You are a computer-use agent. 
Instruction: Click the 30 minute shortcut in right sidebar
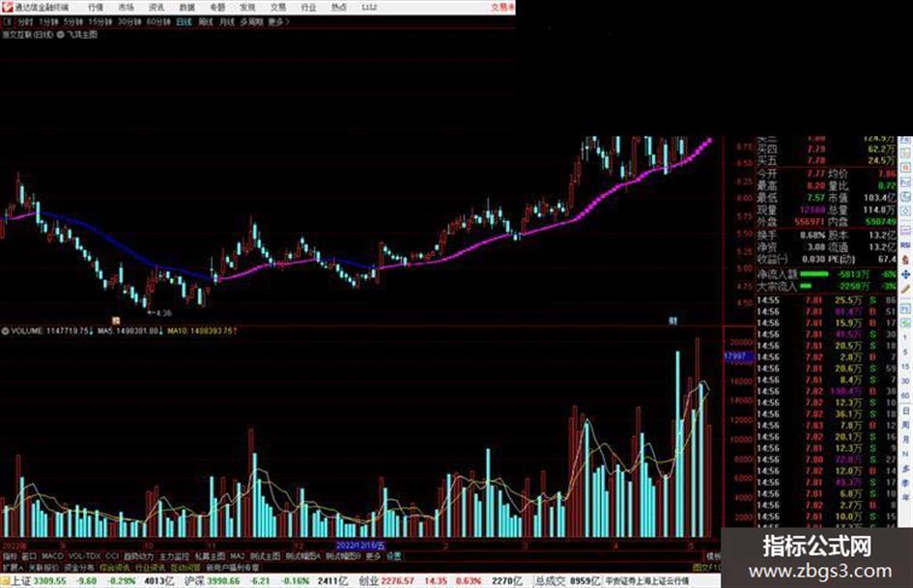click(x=905, y=381)
